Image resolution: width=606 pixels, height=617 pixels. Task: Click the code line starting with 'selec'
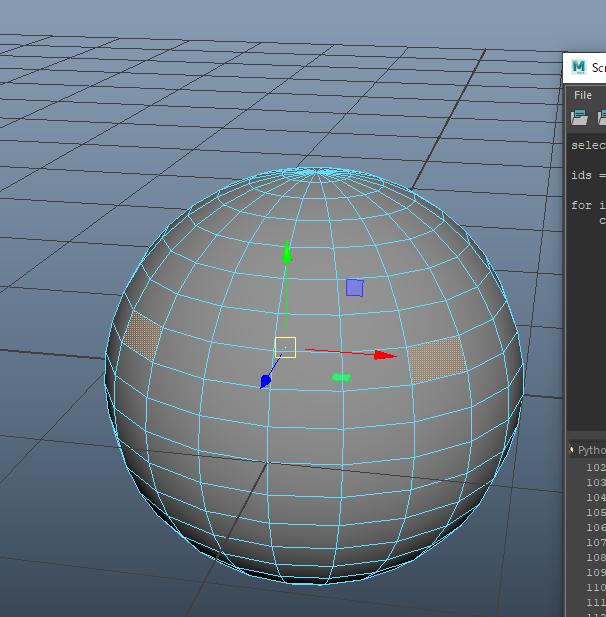tap(588, 145)
